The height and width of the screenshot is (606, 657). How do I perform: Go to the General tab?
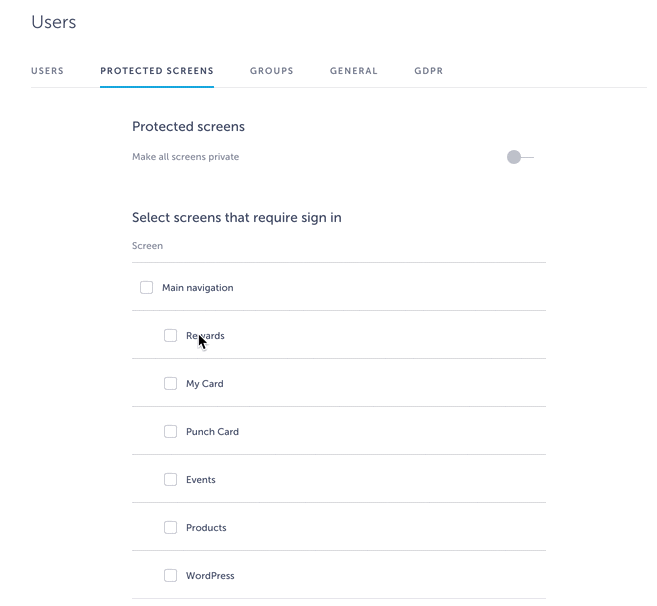pyautogui.click(x=354, y=71)
